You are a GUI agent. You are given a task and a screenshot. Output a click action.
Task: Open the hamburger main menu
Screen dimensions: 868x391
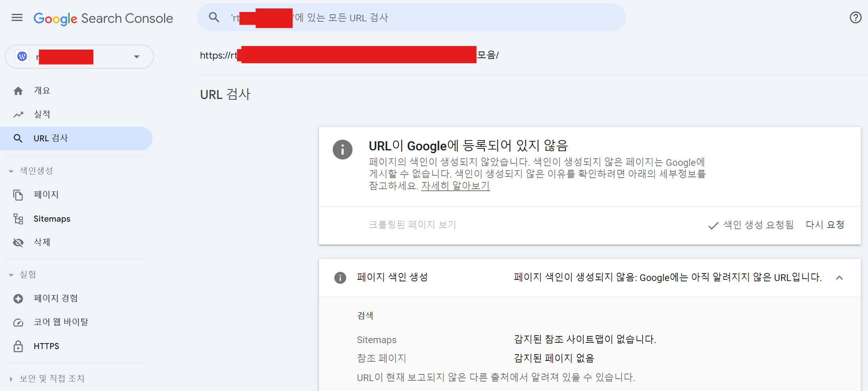click(17, 17)
